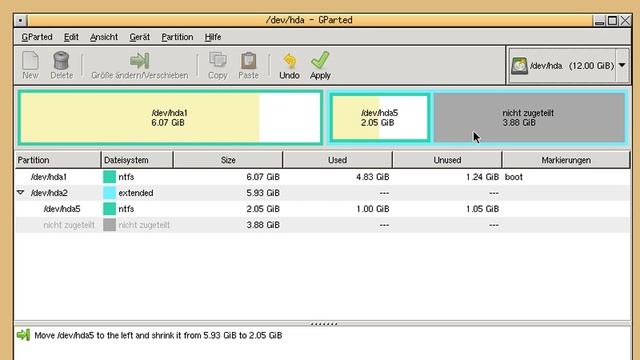Click the 5.93 GiB size cell
Screen dimensions: 640x360
pyautogui.click(x=263, y=193)
